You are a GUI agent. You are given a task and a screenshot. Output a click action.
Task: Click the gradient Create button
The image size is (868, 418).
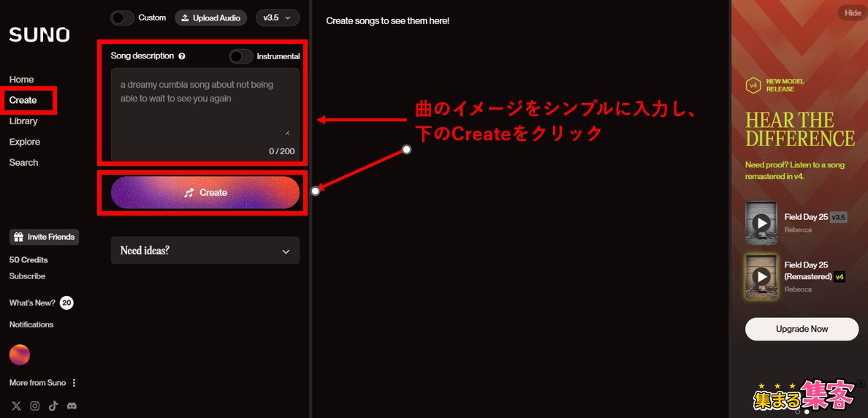pos(205,193)
